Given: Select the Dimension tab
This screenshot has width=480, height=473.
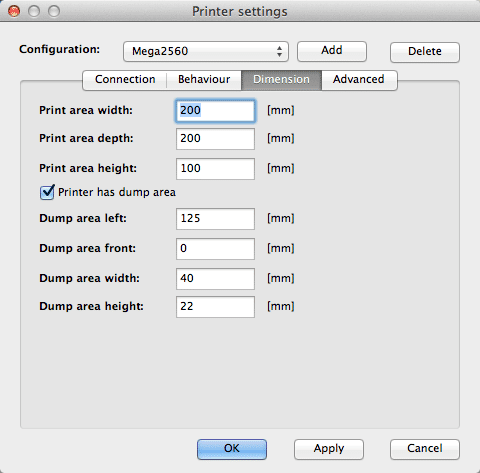Looking at the screenshot, I should [281, 80].
